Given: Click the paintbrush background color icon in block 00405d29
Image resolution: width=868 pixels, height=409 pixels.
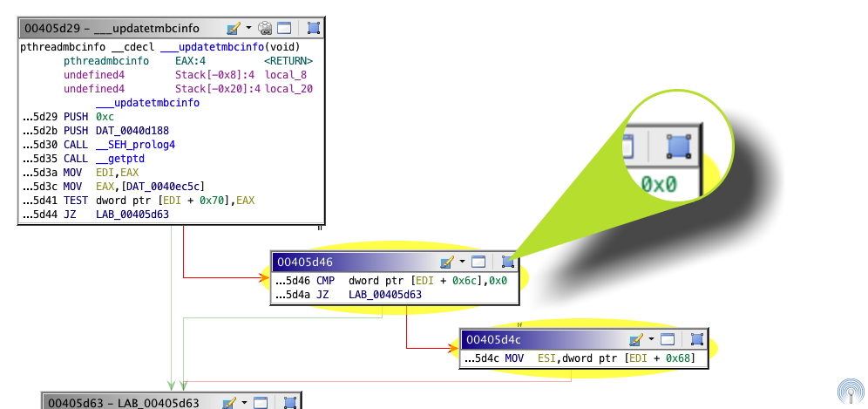Looking at the screenshot, I should [x=232, y=28].
